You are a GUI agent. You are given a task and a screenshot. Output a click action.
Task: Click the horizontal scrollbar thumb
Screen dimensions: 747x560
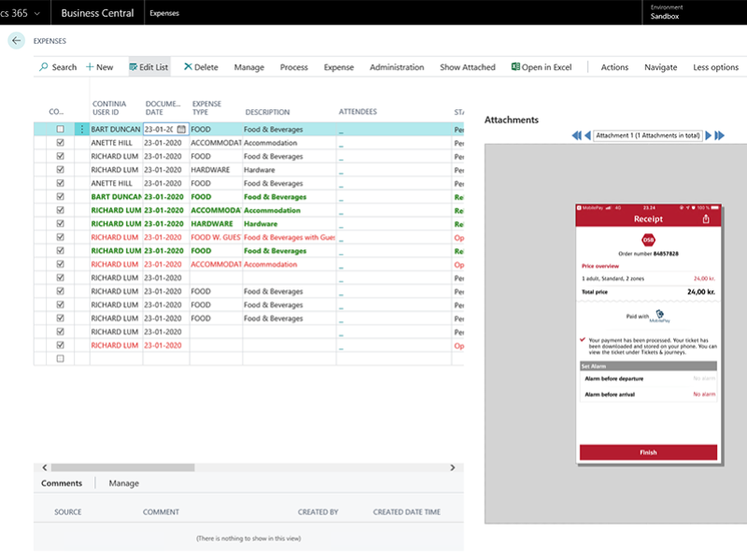(122, 468)
